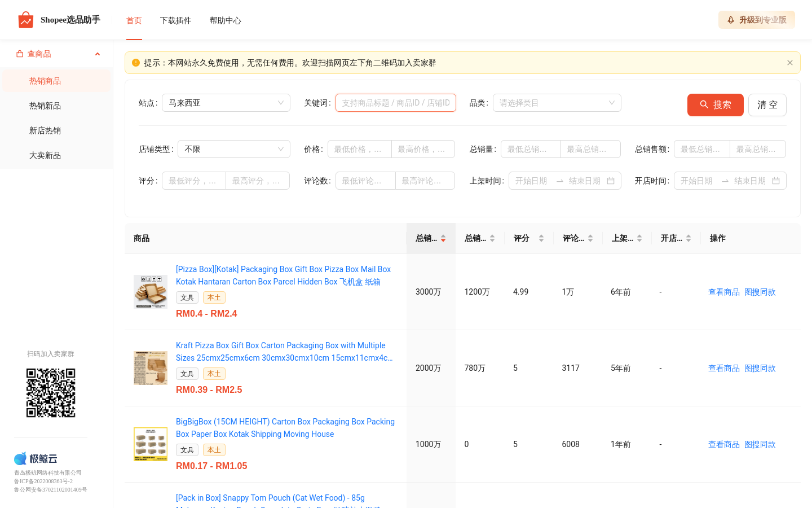812x508 pixels.
Task: Click the QR code to join seller group
Action: [51, 393]
